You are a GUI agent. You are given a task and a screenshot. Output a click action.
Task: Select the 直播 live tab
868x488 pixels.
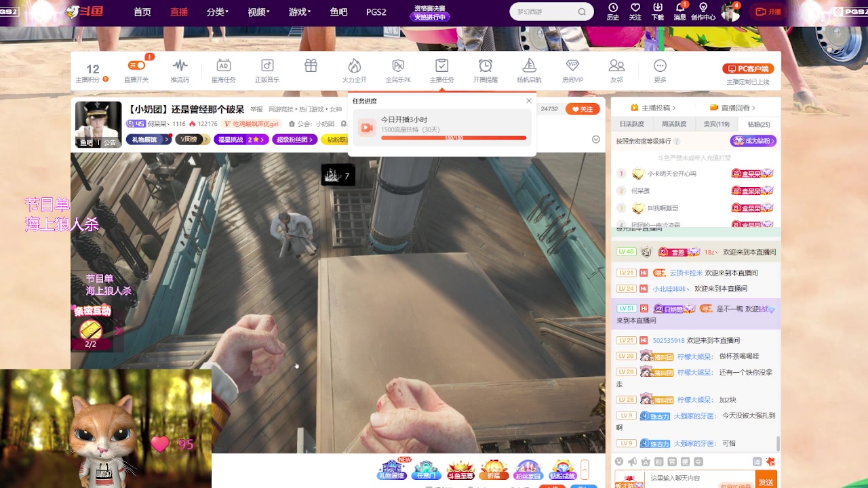pos(179,12)
